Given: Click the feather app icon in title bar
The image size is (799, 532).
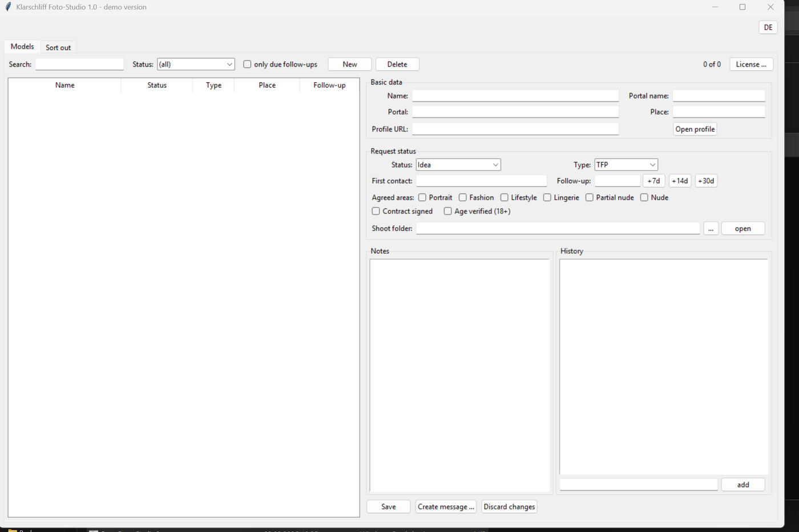Looking at the screenshot, I should click(8, 7).
